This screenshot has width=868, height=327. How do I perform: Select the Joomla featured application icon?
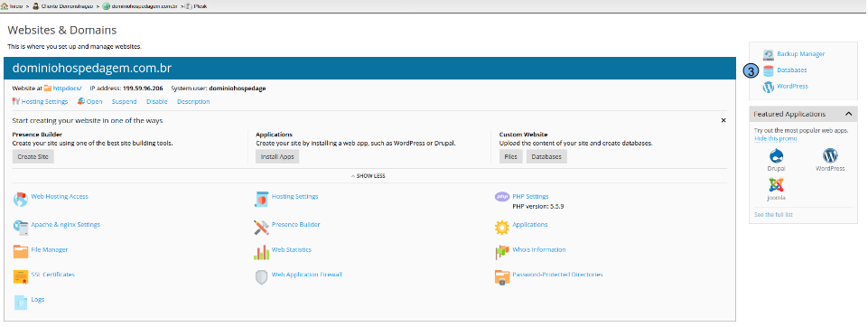[776, 185]
